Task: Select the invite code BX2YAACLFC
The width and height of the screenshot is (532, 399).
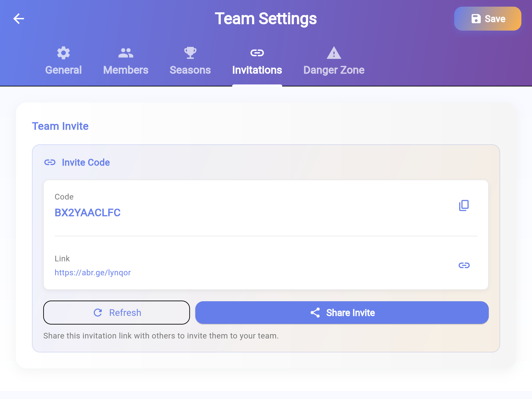Action: click(88, 212)
